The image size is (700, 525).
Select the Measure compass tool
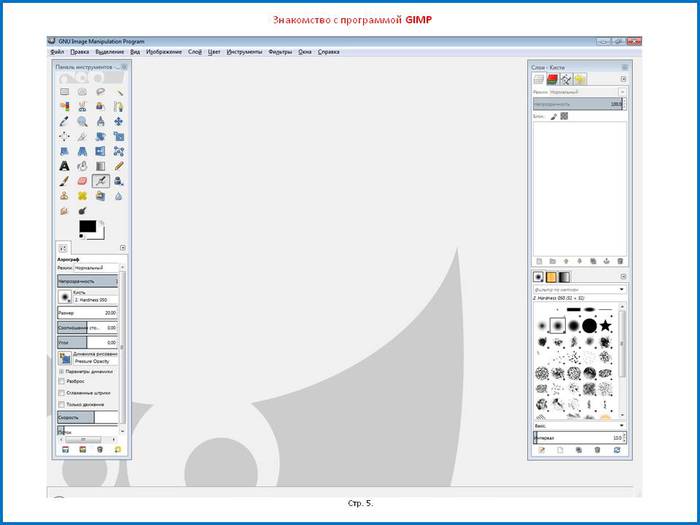(100, 121)
